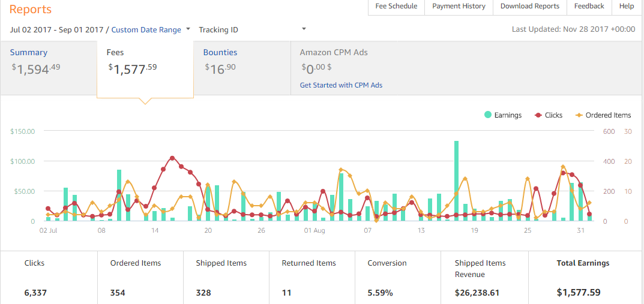Click the Tracking ID label
Screen dimensions: 644x304
click(x=218, y=29)
